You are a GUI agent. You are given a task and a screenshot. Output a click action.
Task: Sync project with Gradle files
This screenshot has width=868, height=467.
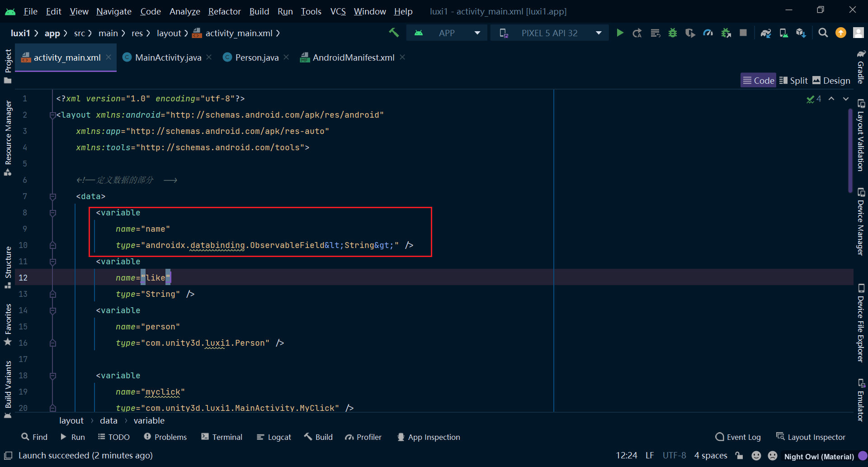(x=766, y=33)
